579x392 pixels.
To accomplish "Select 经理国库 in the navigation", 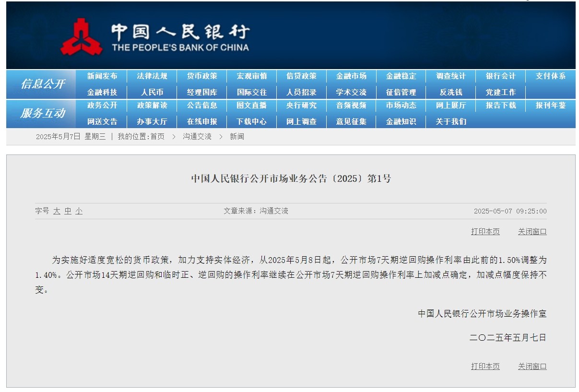I will [x=202, y=92].
